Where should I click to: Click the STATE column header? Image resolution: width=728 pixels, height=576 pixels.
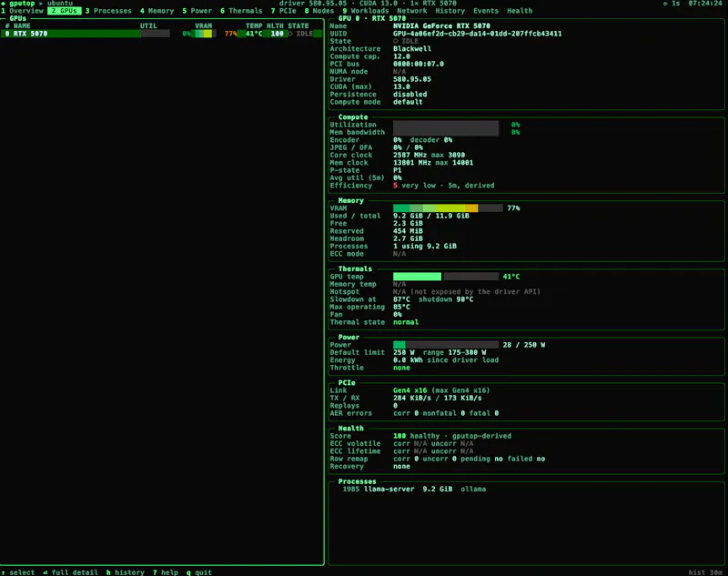tap(298, 26)
